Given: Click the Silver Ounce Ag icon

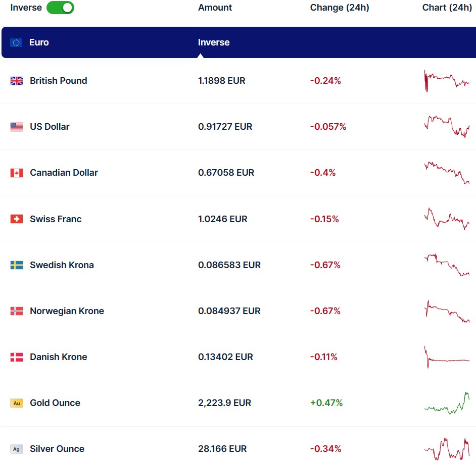Looking at the screenshot, I should click(x=17, y=449).
